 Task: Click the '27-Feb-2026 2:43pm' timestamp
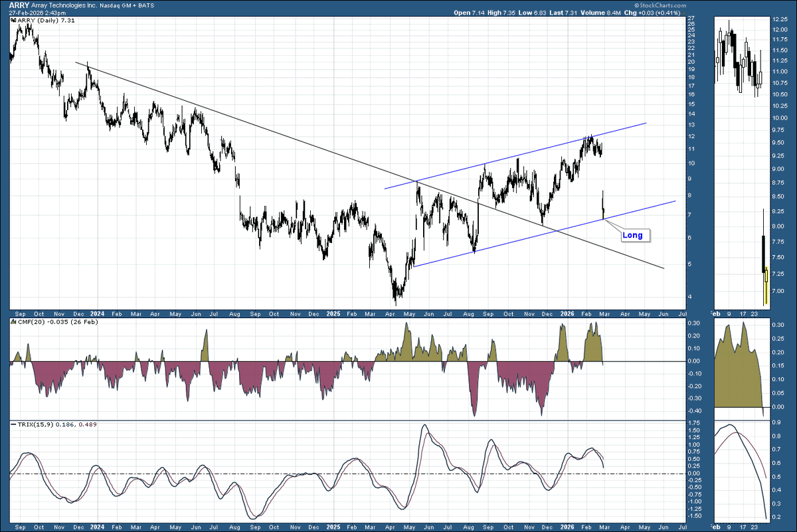[37, 13]
